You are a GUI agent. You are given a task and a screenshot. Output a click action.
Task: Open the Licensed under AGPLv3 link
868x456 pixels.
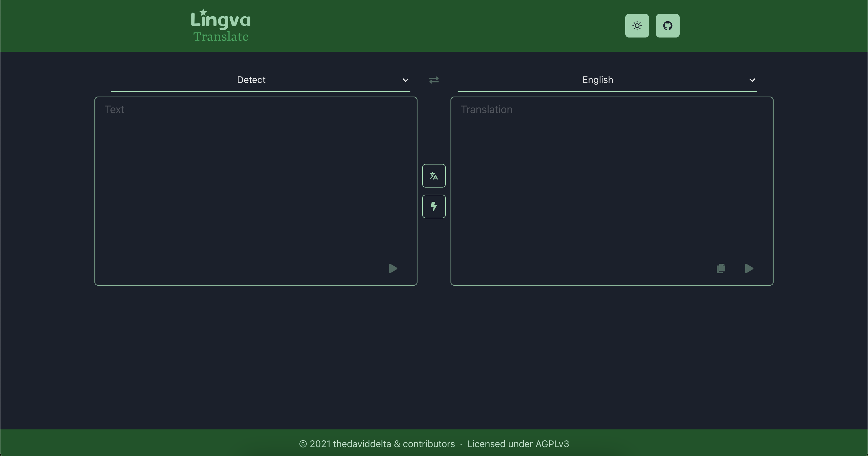(518, 444)
